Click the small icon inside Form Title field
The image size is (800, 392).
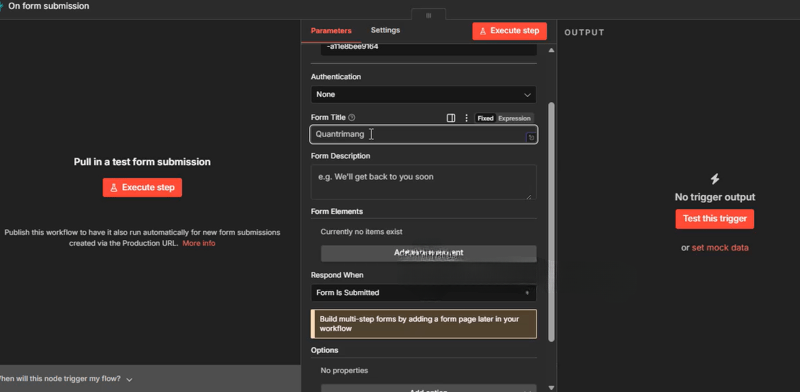(x=531, y=137)
